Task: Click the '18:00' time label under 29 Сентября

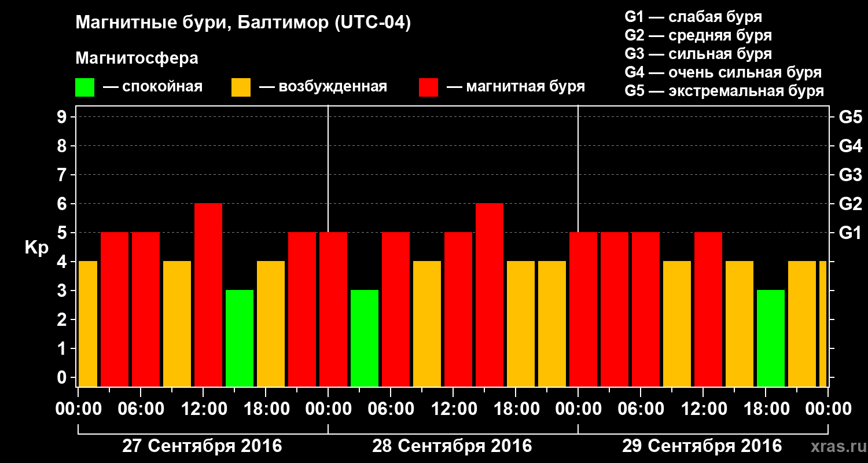Action: click(766, 409)
